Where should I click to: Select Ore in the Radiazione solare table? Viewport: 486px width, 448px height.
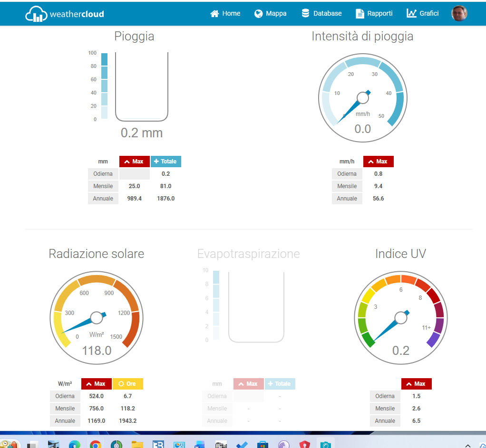click(128, 384)
